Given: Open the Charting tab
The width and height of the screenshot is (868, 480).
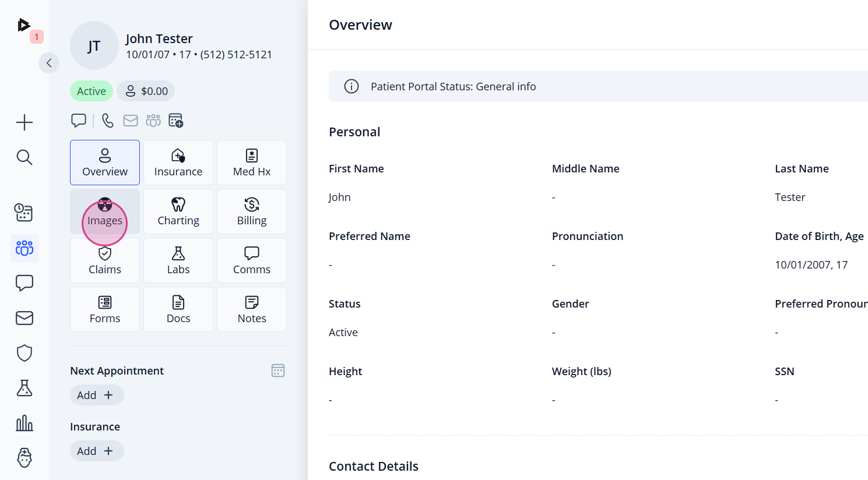Looking at the screenshot, I should [x=178, y=211].
